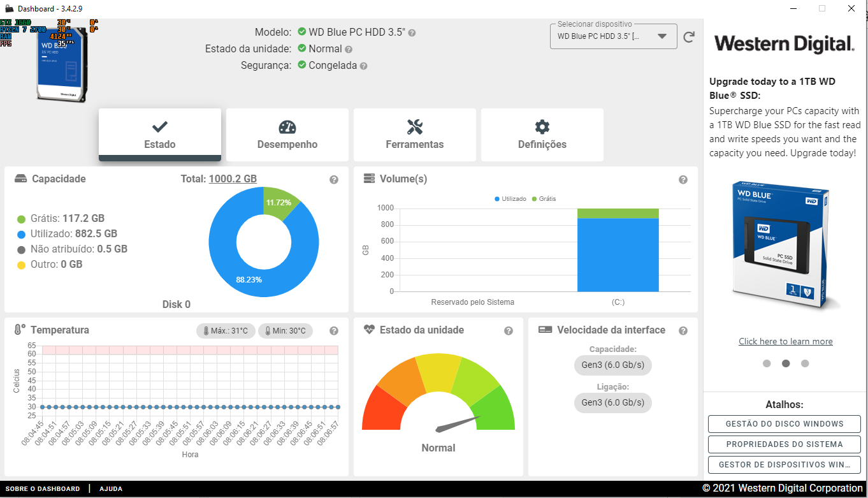Click the Disk 0 label
Image resolution: width=868 pixels, height=498 pixels.
[x=177, y=304]
